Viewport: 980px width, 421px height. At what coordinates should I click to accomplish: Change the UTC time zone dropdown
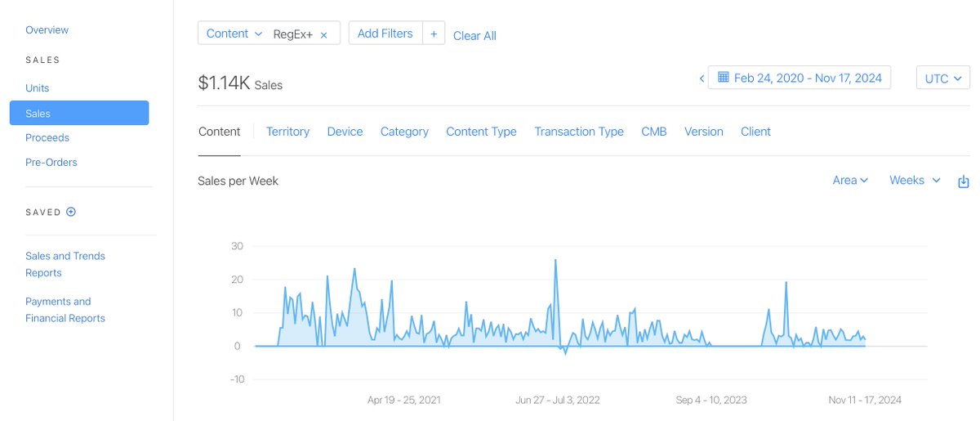point(943,78)
